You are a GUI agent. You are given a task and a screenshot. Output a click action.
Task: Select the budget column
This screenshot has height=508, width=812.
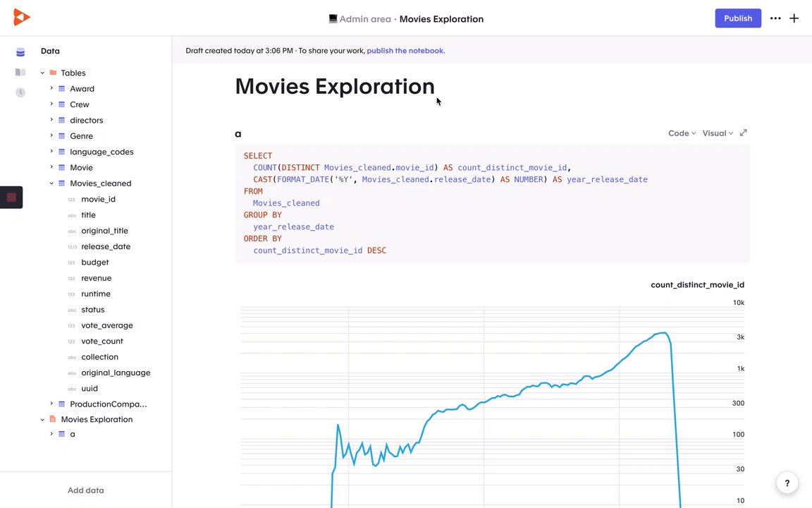click(x=94, y=262)
